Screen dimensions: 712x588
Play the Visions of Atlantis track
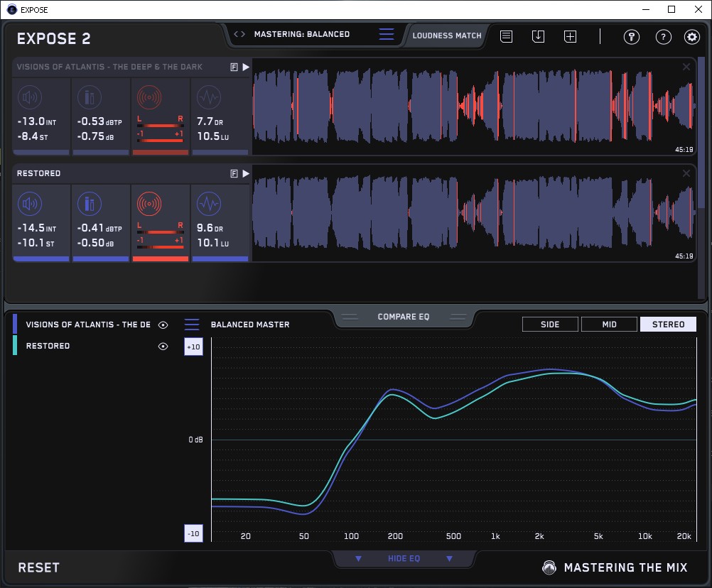(x=246, y=67)
